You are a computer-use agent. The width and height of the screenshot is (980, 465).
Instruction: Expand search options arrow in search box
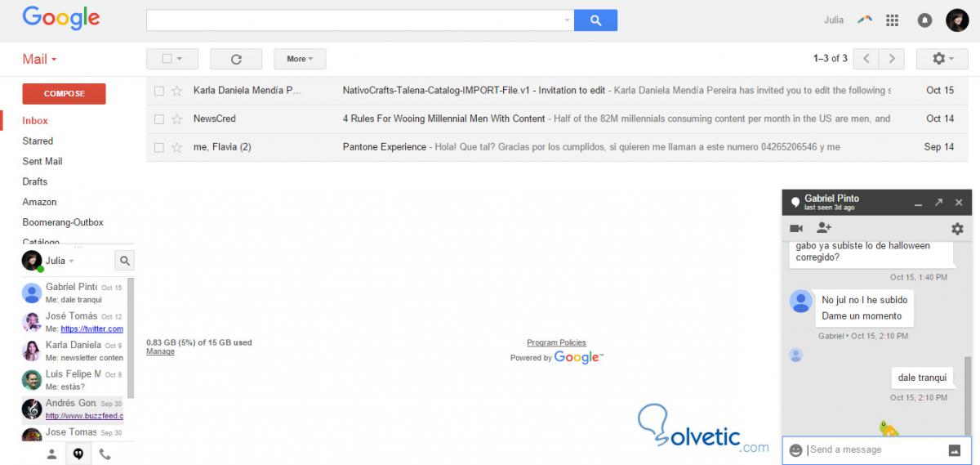(568, 20)
